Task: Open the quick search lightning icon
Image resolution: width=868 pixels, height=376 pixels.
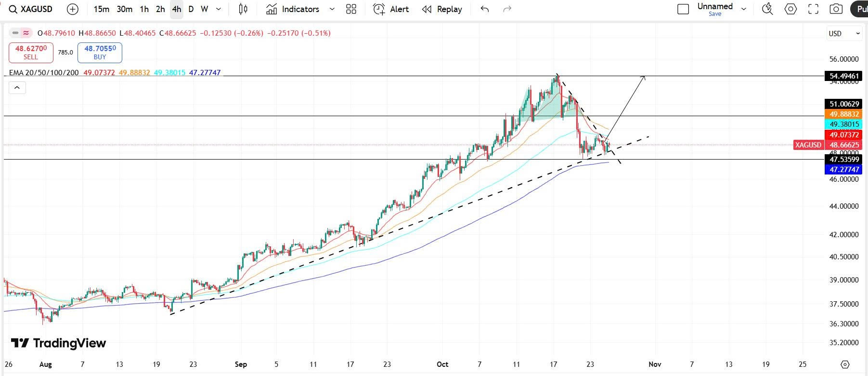Action: tap(767, 9)
